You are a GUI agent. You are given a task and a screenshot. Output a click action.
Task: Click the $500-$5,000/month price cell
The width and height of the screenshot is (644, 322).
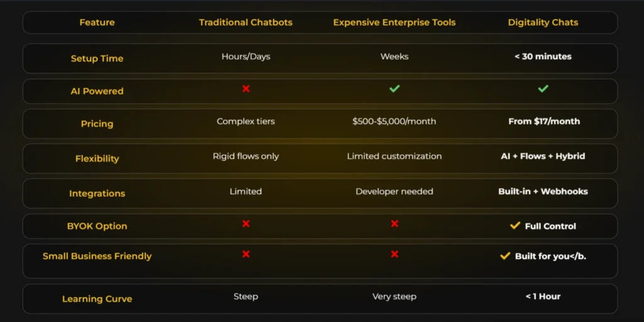tap(394, 121)
